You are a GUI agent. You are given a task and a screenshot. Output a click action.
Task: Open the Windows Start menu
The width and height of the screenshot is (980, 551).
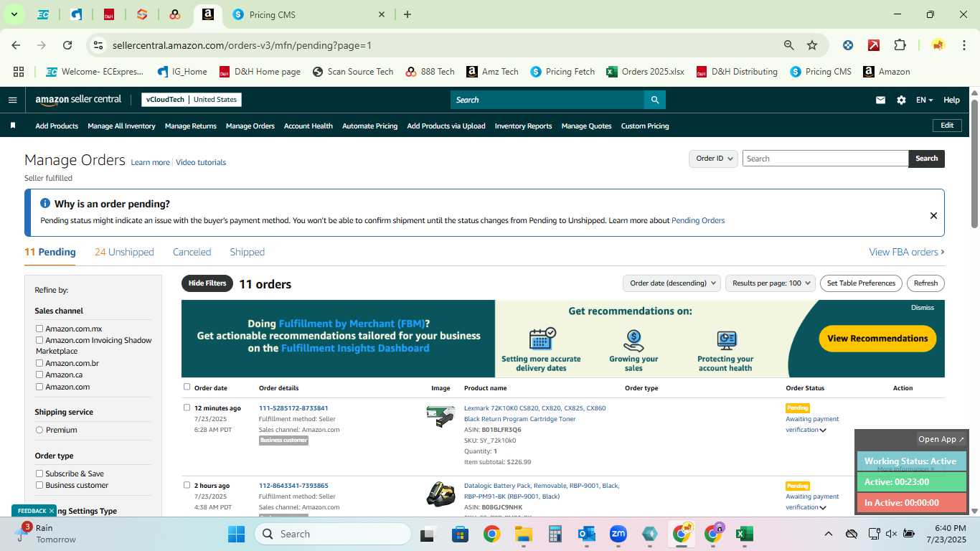click(236, 534)
